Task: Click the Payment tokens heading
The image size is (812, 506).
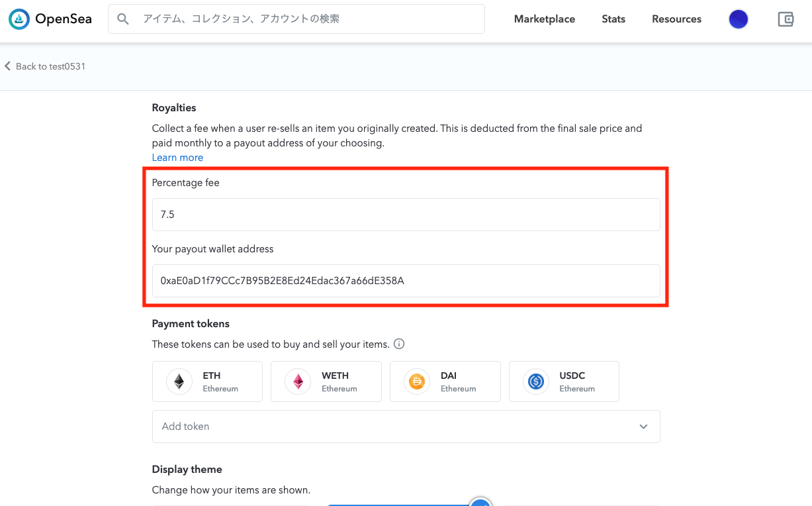Action: point(191,324)
